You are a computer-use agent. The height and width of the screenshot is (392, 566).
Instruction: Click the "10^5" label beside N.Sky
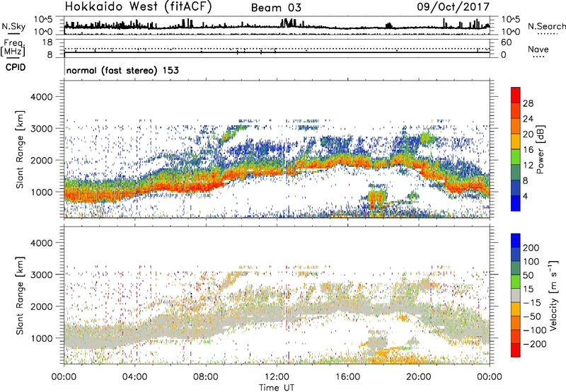click(43, 19)
